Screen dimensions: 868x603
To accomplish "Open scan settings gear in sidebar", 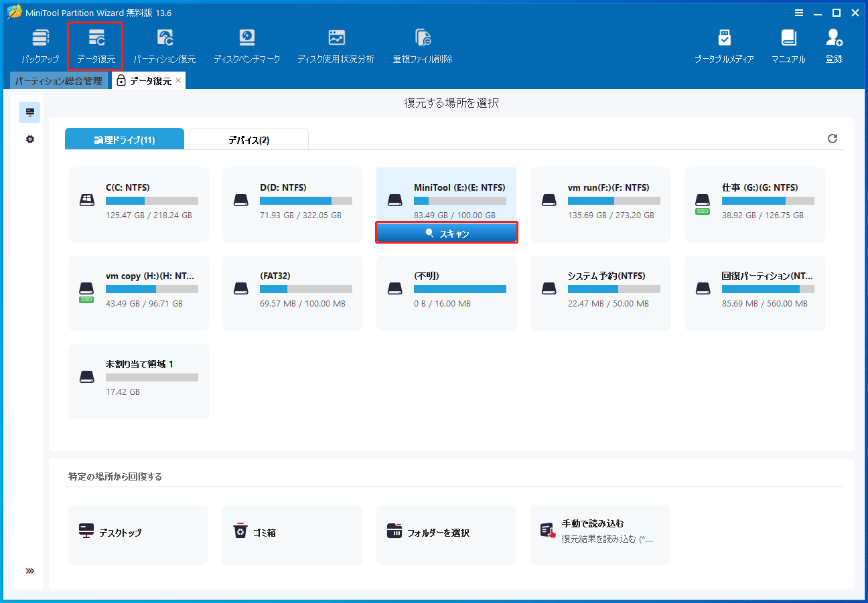I will point(29,139).
